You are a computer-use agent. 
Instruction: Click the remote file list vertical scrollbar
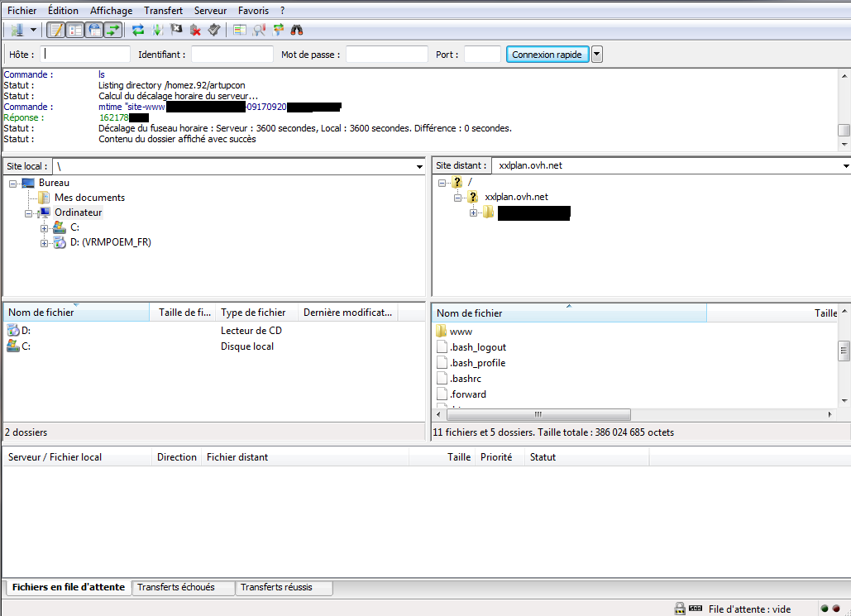tap(844, 351)
